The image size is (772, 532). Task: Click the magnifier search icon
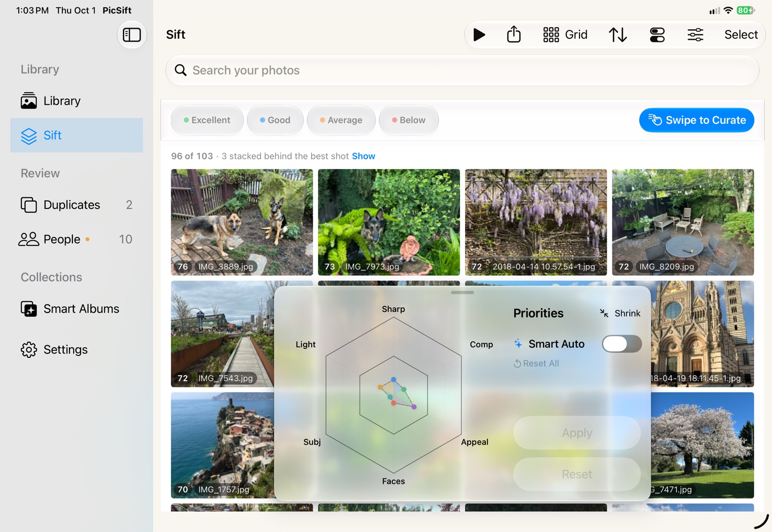click(x=180, y=70)
